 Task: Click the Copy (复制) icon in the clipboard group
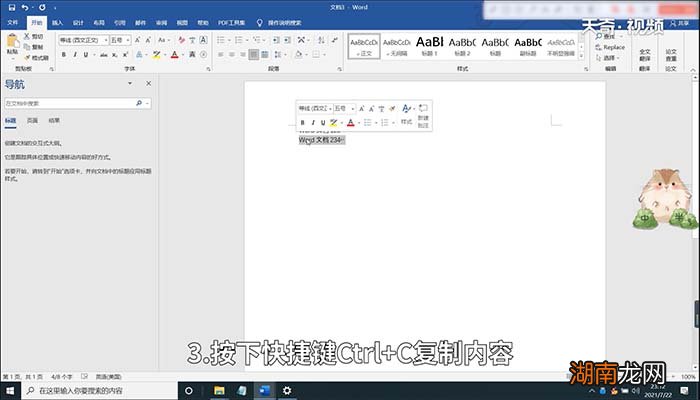(36, 46)
